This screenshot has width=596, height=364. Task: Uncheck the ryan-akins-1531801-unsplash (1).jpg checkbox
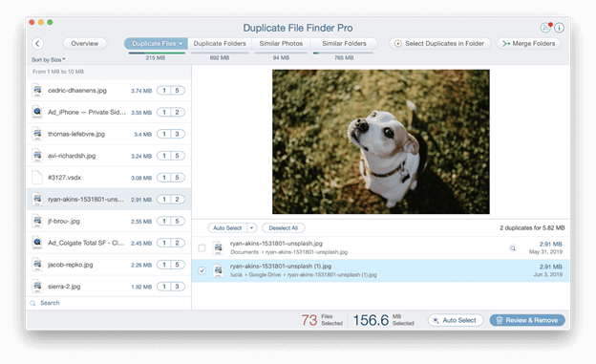[x=202, y=270]
